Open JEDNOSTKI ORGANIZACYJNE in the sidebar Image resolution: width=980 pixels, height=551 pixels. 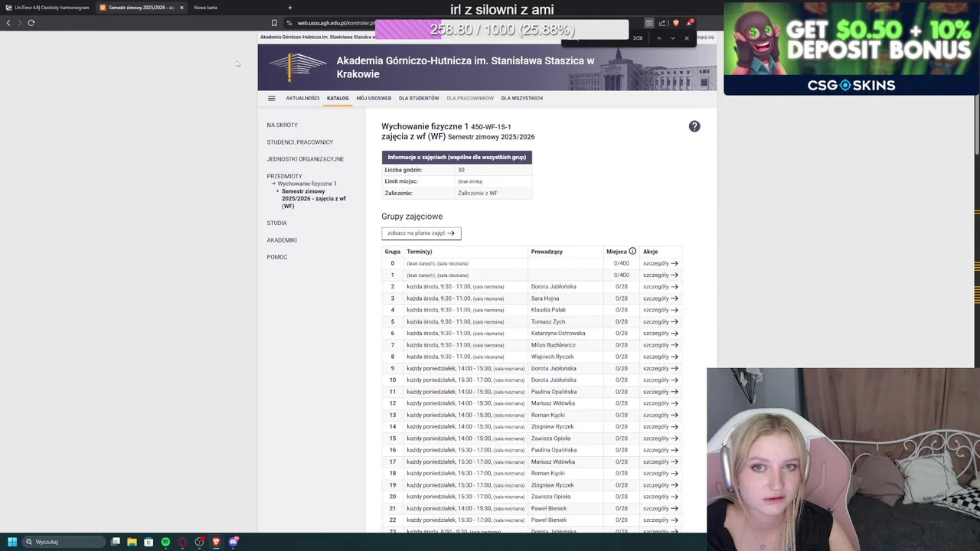coord(305,159)
